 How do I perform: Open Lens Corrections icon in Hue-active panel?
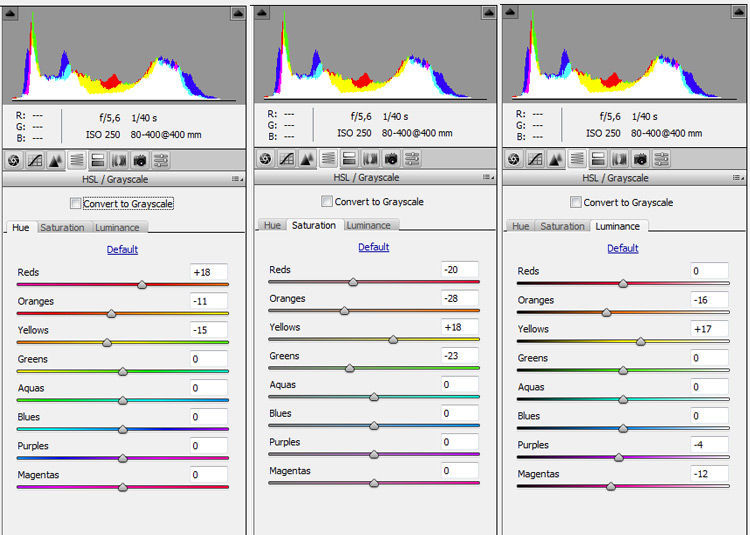[x=119, y=160]
